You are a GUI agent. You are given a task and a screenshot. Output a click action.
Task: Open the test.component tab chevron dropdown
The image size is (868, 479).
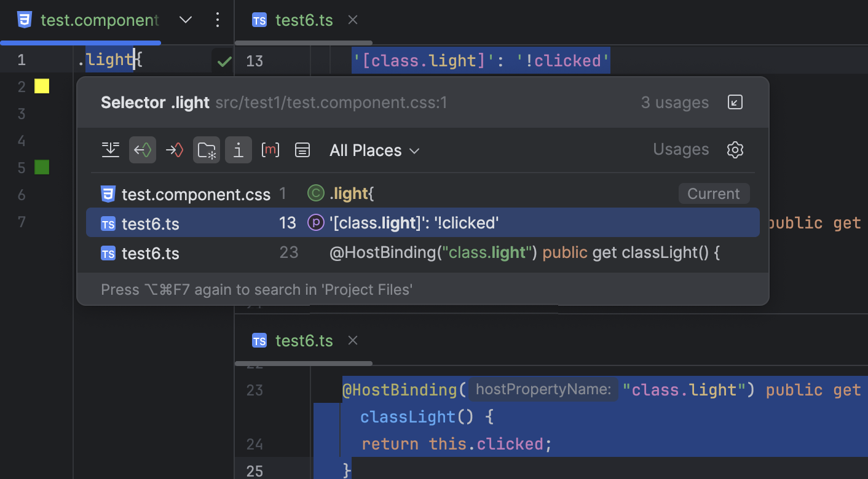[186, 20]
